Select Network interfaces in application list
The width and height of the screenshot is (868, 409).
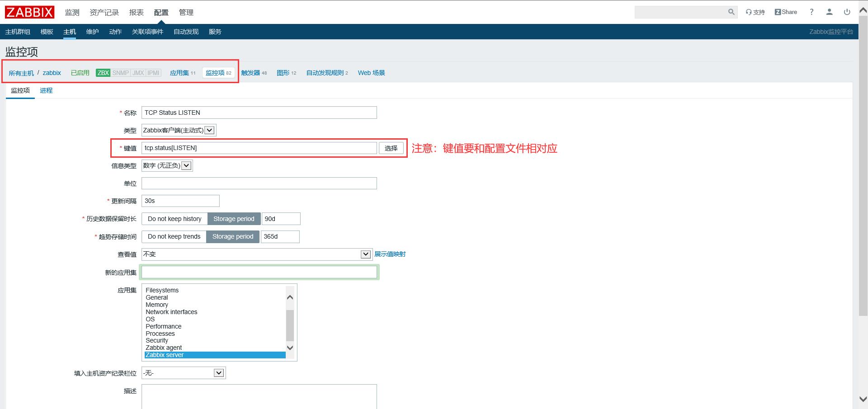[x=215, y=312]
